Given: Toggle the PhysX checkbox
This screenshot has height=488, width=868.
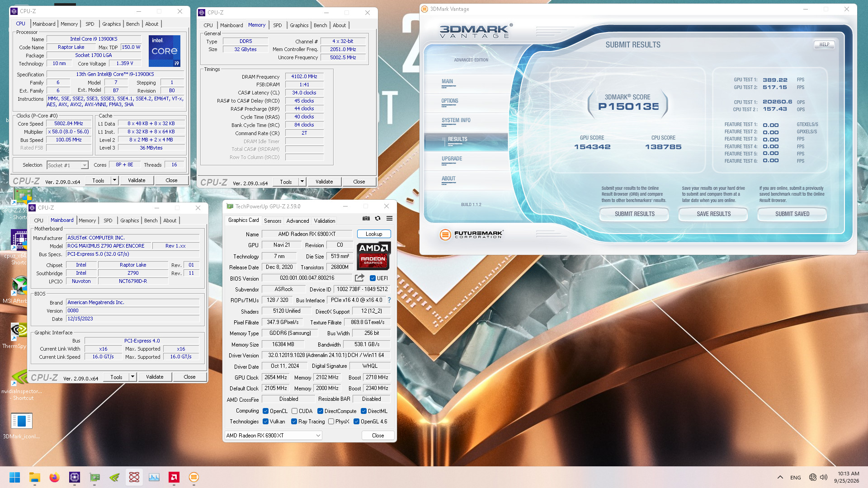Looking at the screenshot, I should pos(331,422).
